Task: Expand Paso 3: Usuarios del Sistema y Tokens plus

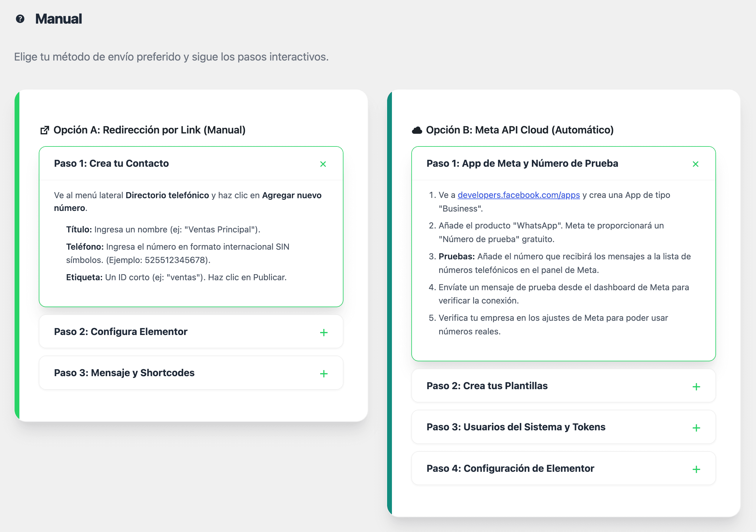Action: pos(696,428)
